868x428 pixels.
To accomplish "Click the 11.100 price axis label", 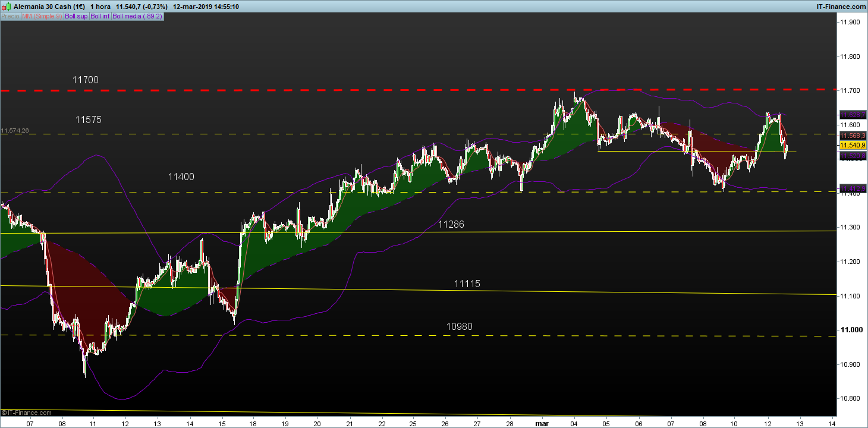I will click(850, 296).
